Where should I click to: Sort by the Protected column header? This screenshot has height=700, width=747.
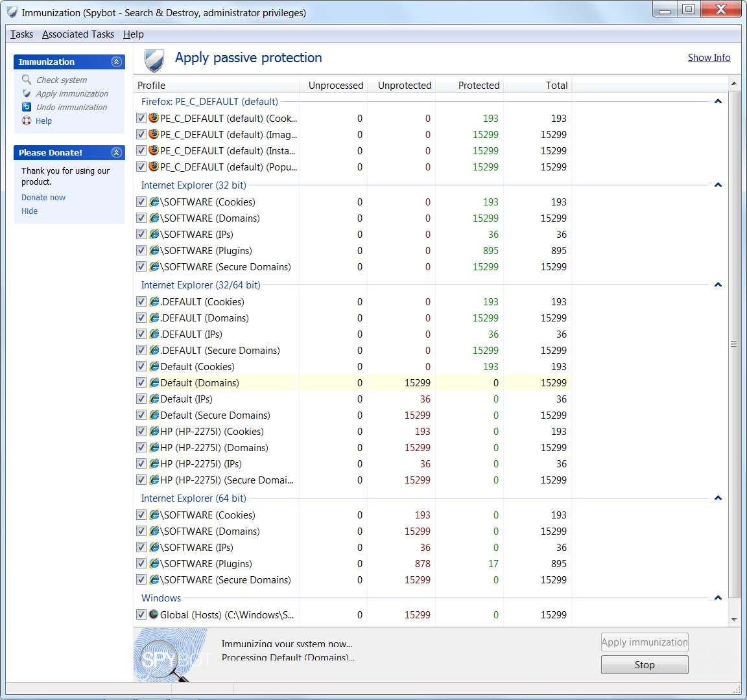(469, 86)
